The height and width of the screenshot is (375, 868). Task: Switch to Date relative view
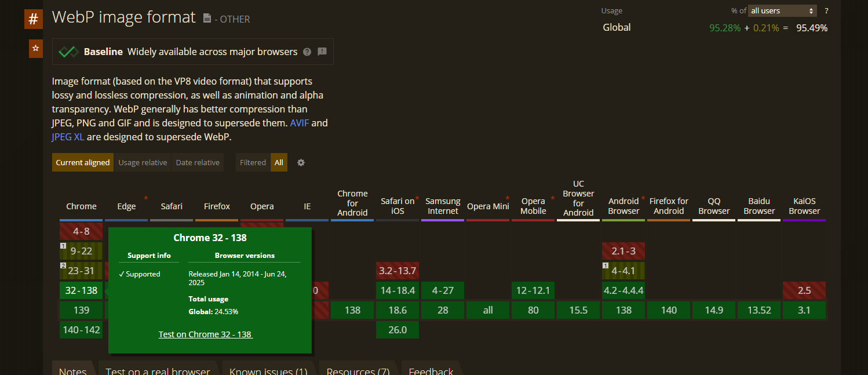tap(198, 162)
